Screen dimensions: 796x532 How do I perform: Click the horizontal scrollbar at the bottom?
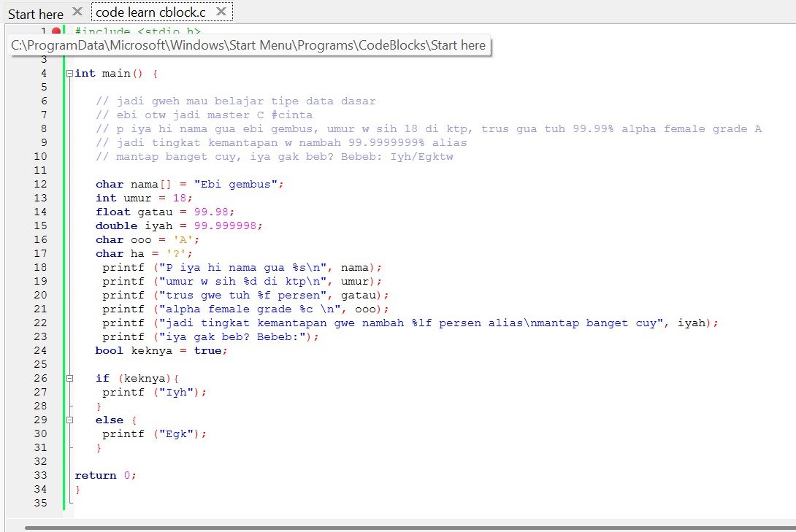click(410, 528)
